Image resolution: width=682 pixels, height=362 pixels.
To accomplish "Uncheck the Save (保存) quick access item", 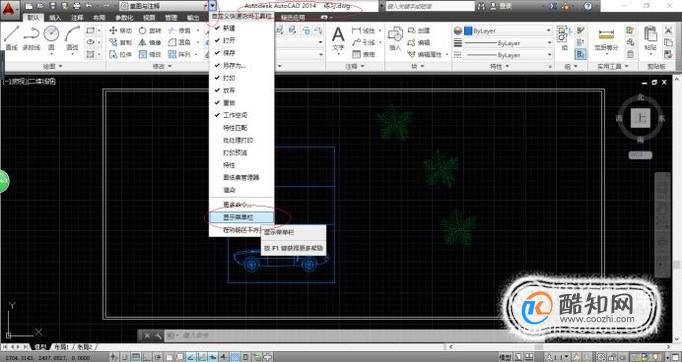I will (x=241, y=53).
